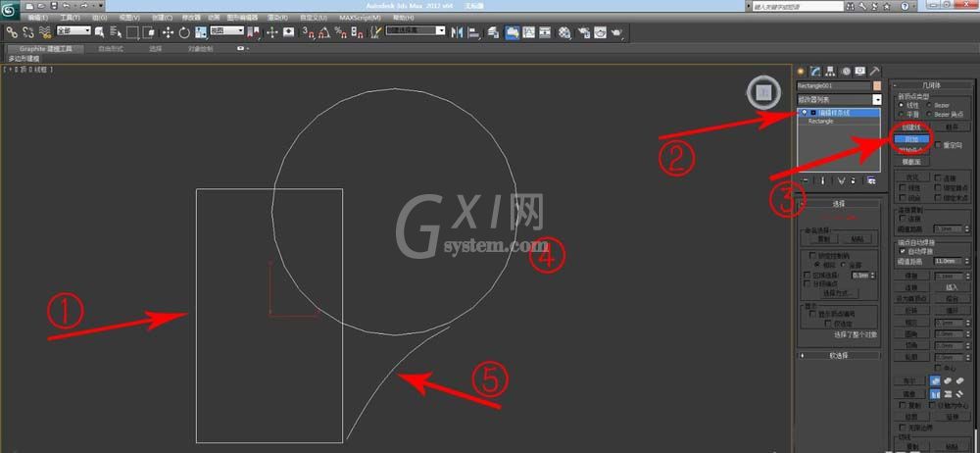Click the 附加 (Attach) button
The height and width of the screenshot is (453, 980).
pyautogui.click(x=911, y=139)
